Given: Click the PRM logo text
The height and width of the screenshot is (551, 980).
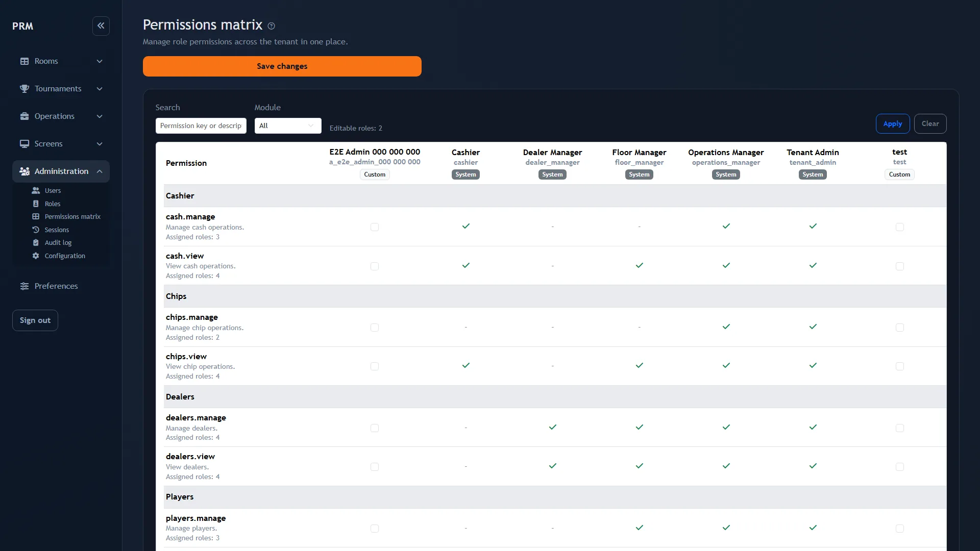Looking at the screenshot, I should (x=23, y=26).
